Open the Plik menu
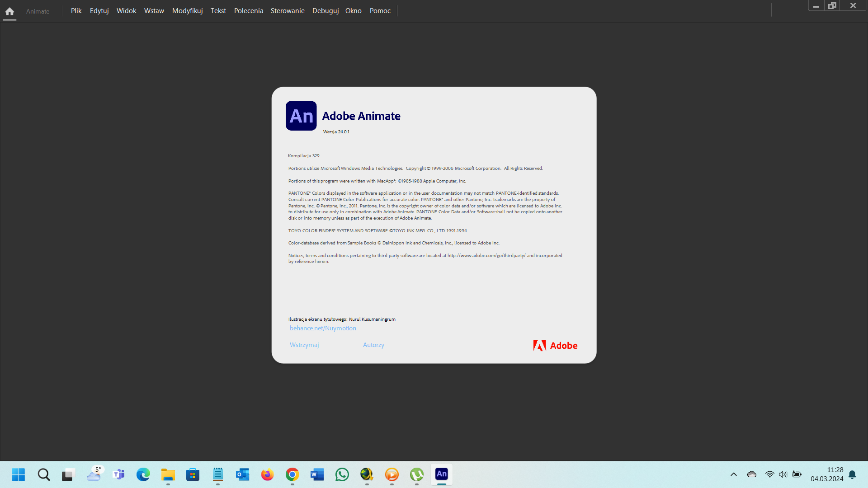The width and height of the screenshot is (868, 488). click(x=76, y=11)
